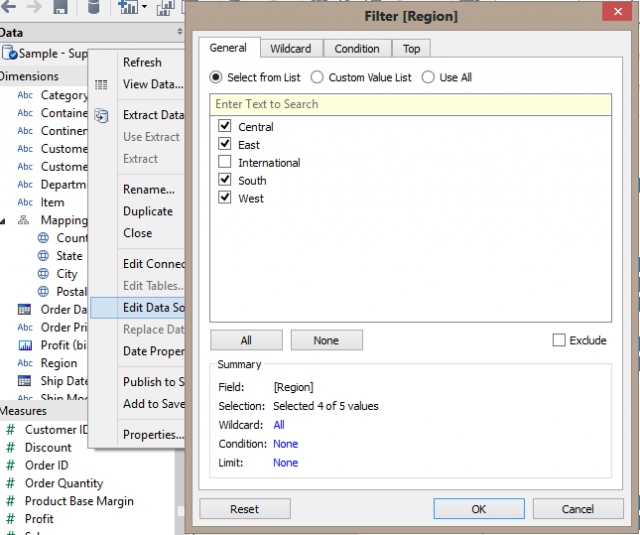This screenshot has width=640, height=535.
Task: Click number icon beside Order Quantity
Action: click(11, 483)
